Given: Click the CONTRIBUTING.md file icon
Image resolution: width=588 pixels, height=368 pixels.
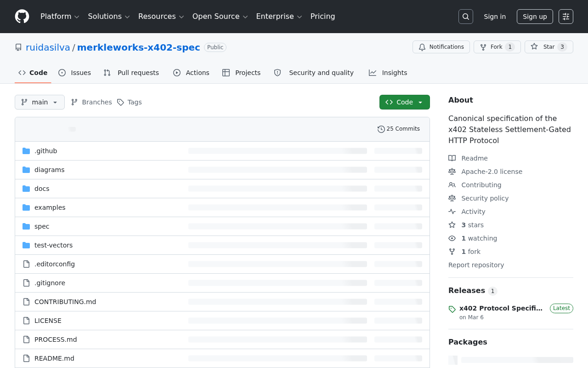Looking at the screenshot, I should (26, 302).
